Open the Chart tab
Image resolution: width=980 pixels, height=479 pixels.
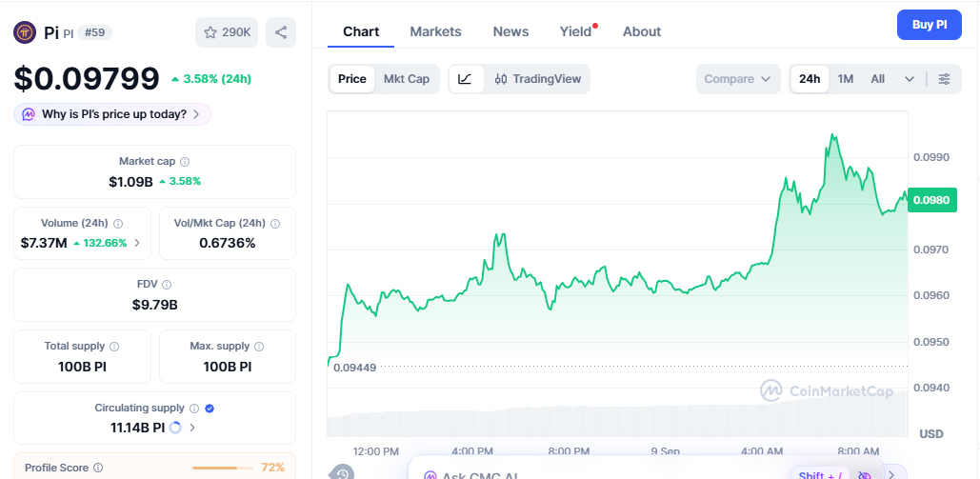[361, 31]
